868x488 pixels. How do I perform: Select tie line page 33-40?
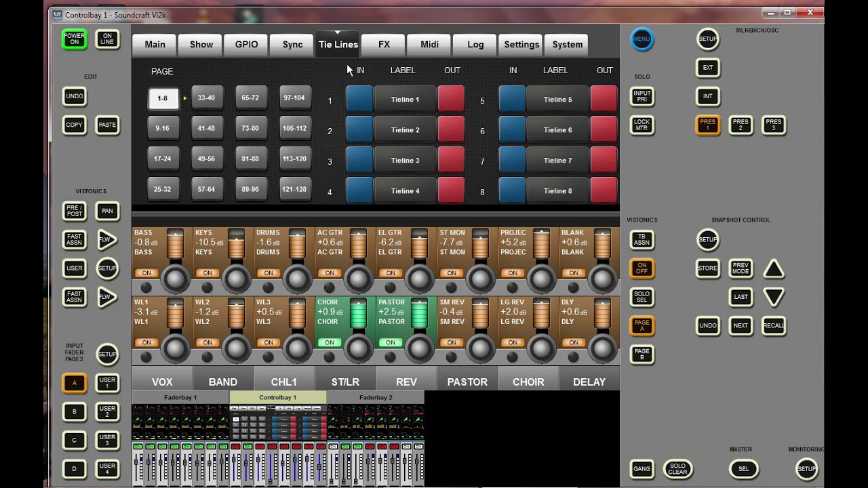pyautogui.click(x=206, y=98)
